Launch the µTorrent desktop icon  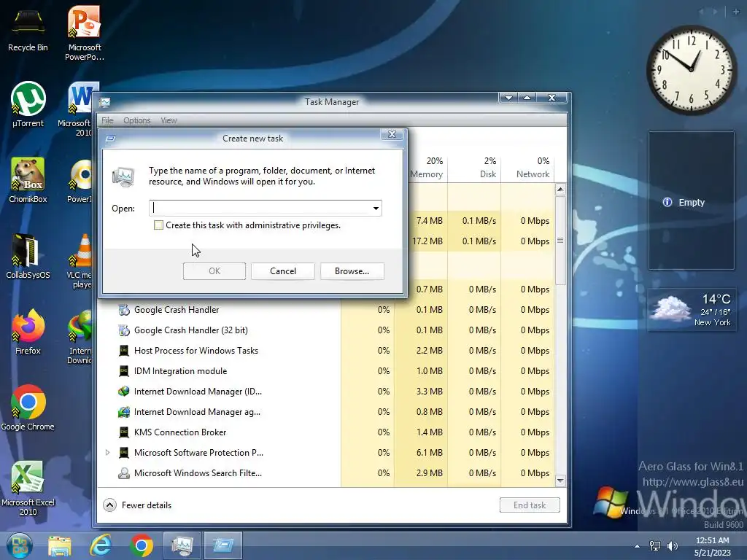click(x=28, y=105)
